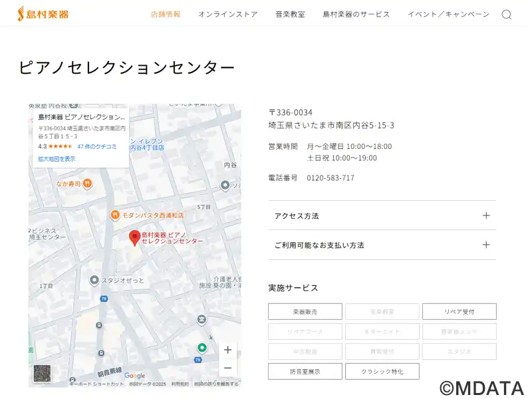Click the なか寿司 restaurant marker

[88, 184]
